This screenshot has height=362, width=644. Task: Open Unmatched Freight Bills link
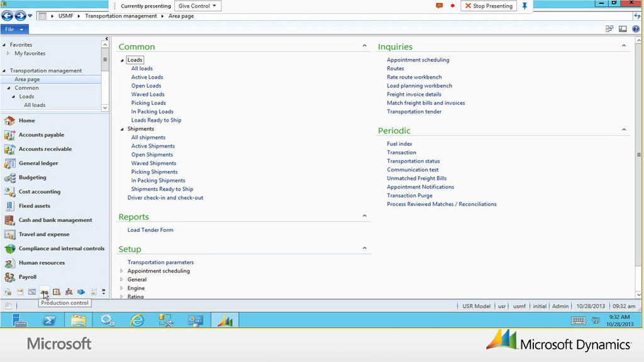[x=416, y=178]
